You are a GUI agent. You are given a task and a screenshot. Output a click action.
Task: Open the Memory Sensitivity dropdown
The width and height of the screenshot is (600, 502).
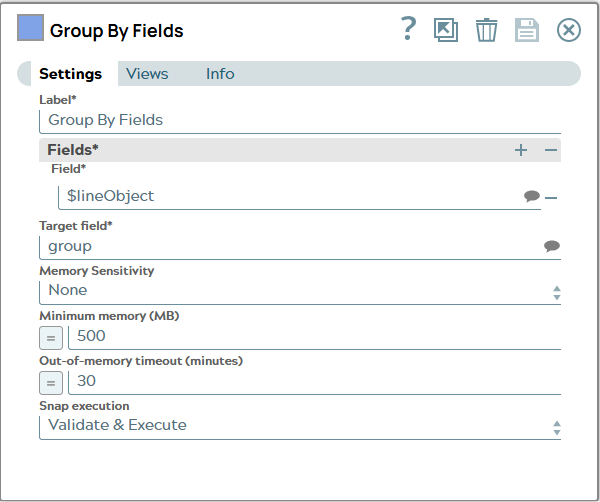[x=300, y=292]
